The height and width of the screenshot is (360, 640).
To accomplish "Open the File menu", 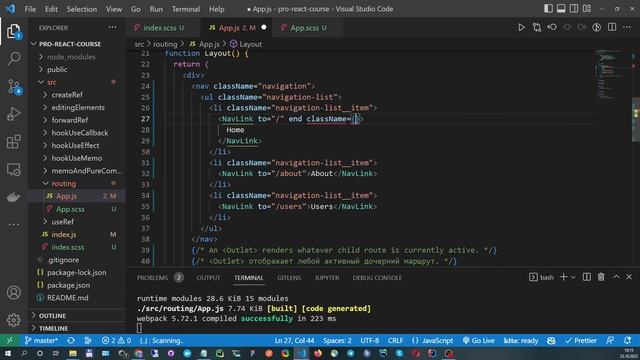I will pyautogui.click(x=30, y=9).
